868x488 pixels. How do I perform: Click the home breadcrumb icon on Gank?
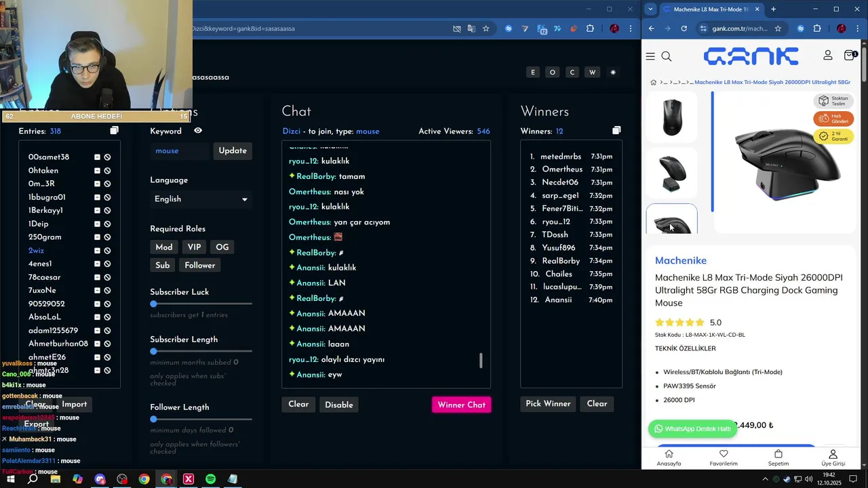pyautogui.click(x=654, y=82)
